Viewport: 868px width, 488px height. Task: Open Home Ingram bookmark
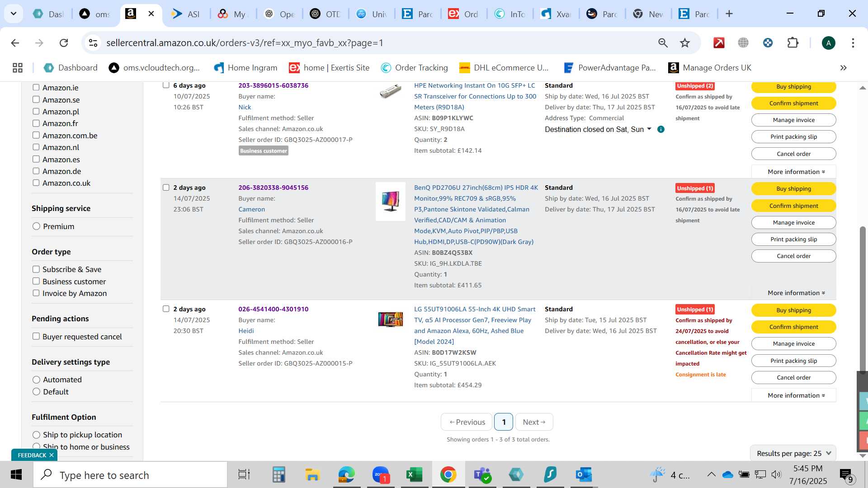click(245, 68)
